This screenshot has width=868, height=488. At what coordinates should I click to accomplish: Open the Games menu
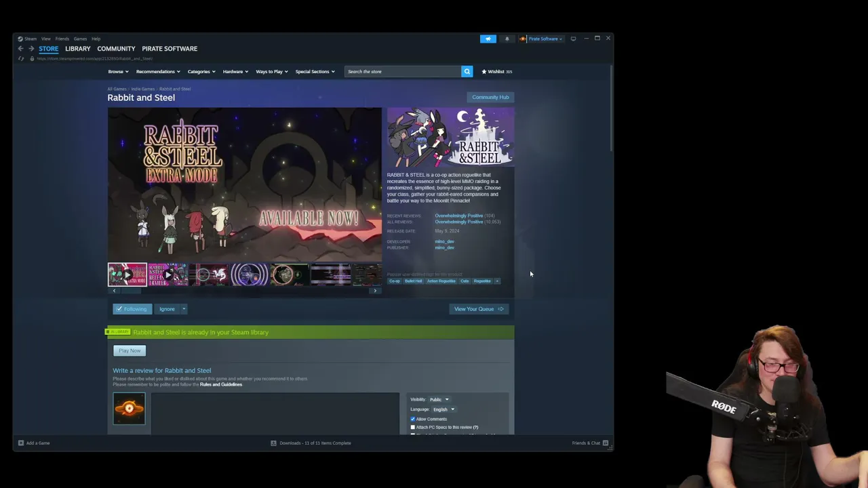click(x=80, y=39)
